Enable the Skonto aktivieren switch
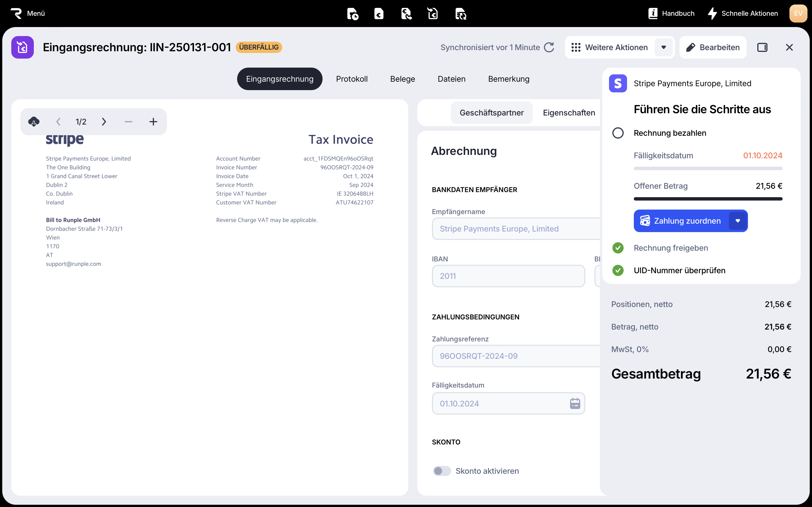The image size is (812, 507). (x=442, y=471)
